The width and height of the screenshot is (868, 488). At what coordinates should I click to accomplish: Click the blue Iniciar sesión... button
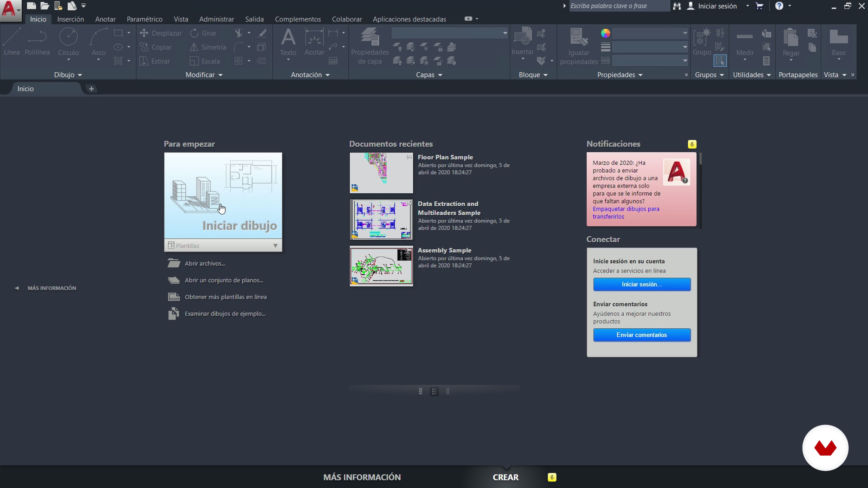click(642, 284)
